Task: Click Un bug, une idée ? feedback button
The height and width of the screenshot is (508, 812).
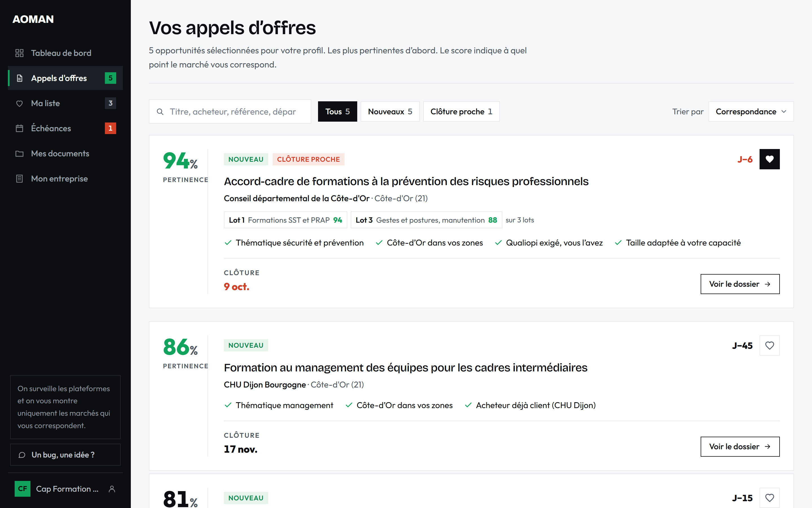Action: tap(65, 455)
